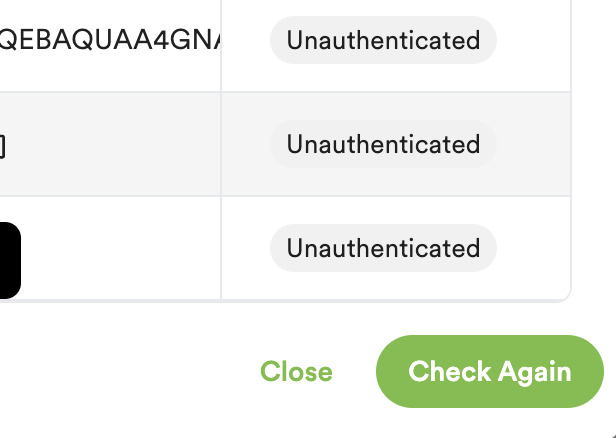
Task: Click the shaded row's empty space beside the bracket
Action: coord(110,144)
